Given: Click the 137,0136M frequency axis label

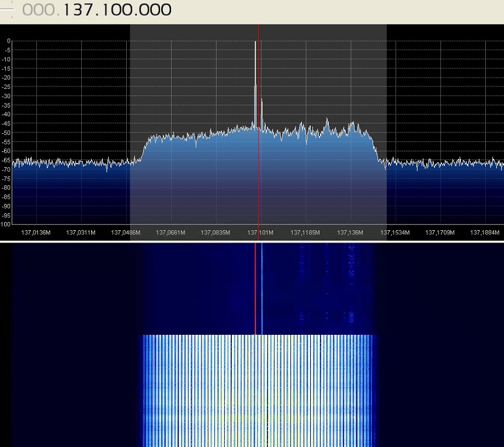Looking at the screenshot, I should [36, 233].
